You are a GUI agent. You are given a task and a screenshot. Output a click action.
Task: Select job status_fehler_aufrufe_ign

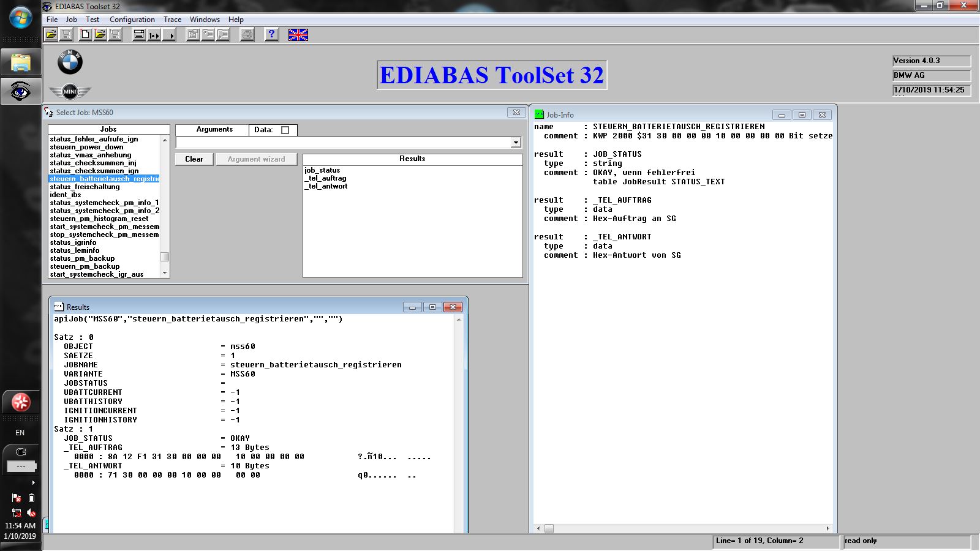click(94, 139)
